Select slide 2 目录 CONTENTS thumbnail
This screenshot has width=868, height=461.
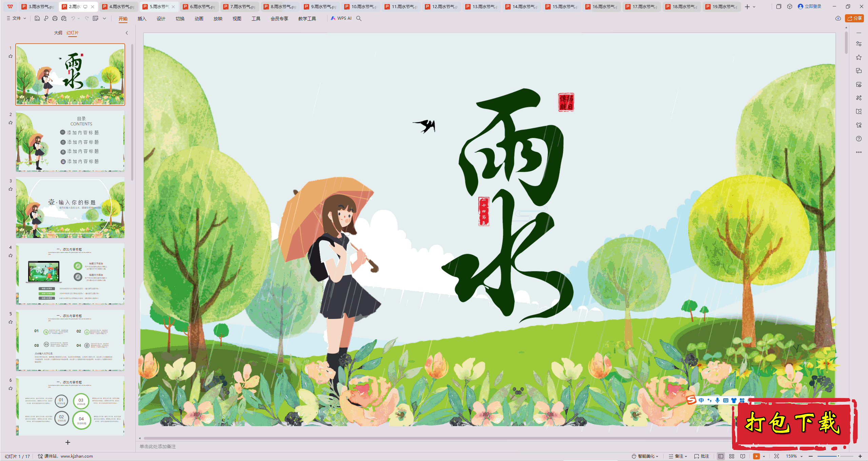pyautogui.click(x=70, y=141)
